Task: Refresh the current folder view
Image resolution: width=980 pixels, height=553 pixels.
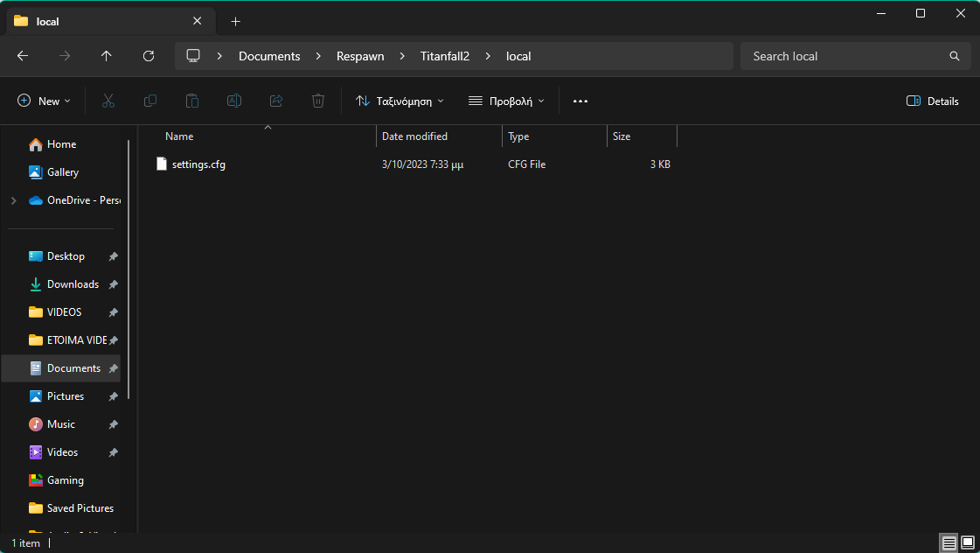Action: click(149, 56)
